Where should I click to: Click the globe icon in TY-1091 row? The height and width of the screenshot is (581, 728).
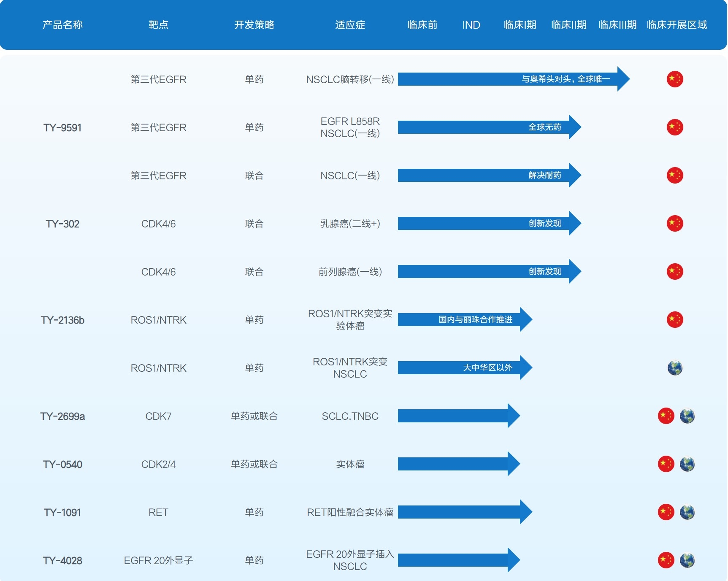click(687, 512)
